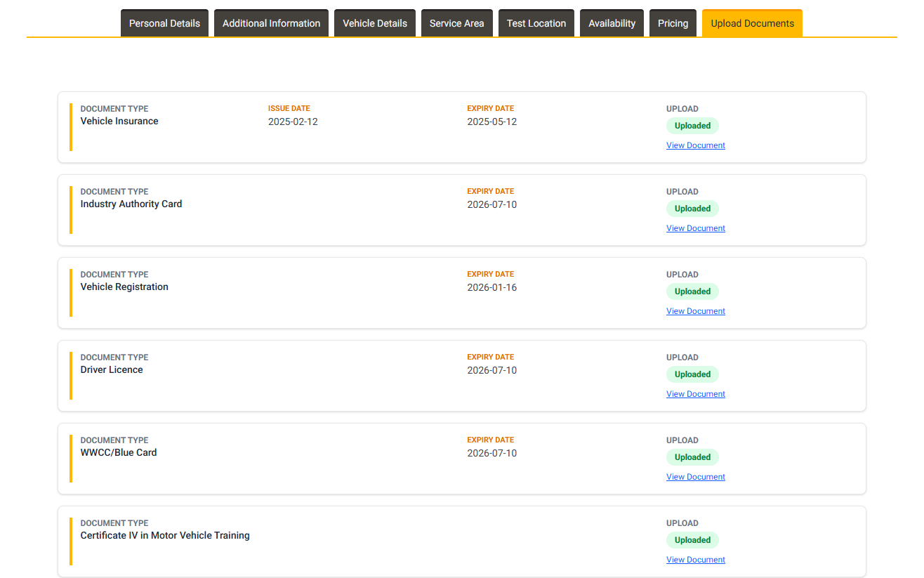Click Vehicle Registration expiry date 2026-01-16
Image resolution: width=924 pixels, height=578 pixels.
pos(492,287)
